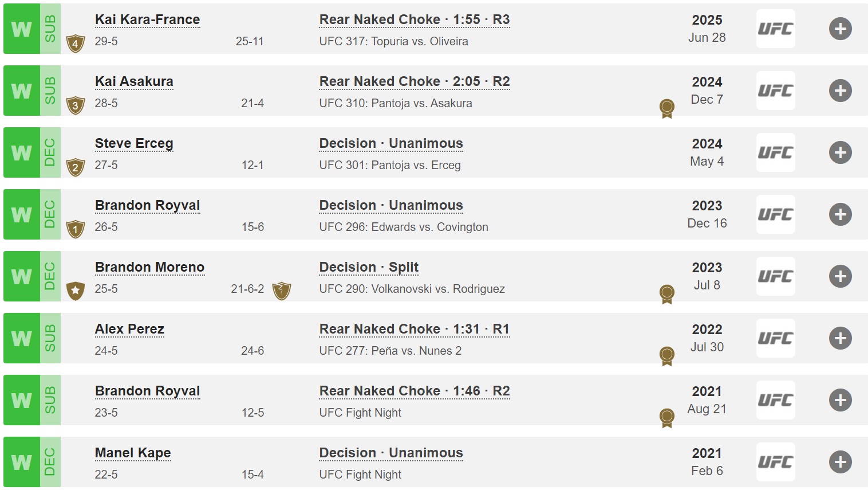
Task: Open Decision · Split result link
Action: (369, 267)
